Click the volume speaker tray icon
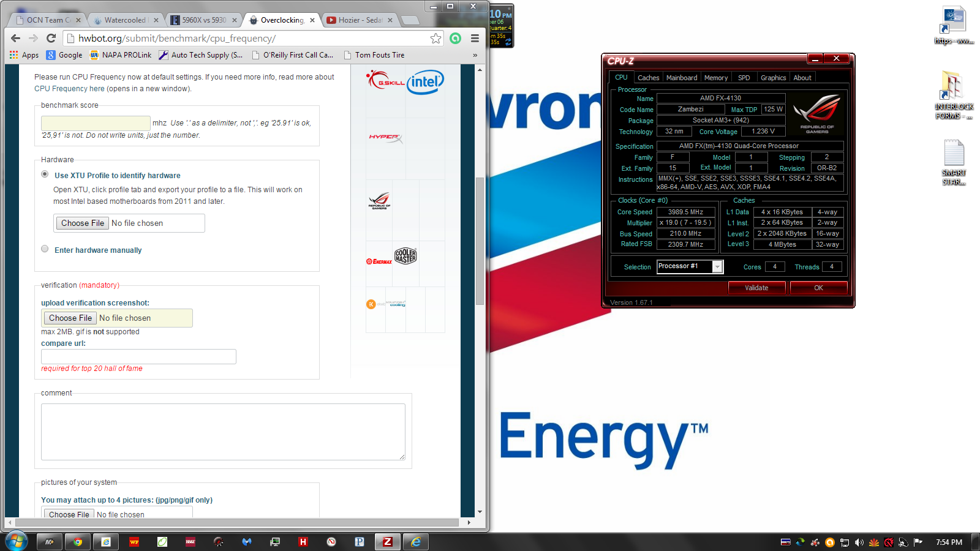Image resolution: width=980 pixels, height=551 pixels. 859,542
